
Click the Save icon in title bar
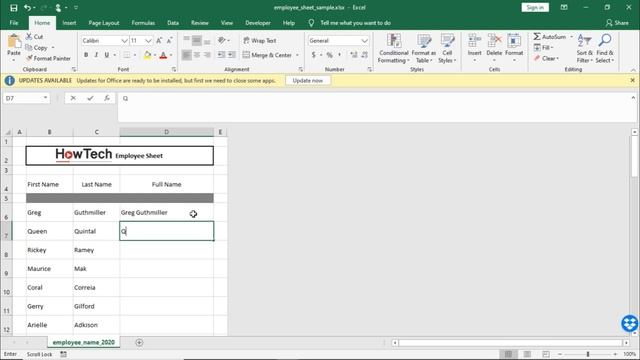pos(13,8)
